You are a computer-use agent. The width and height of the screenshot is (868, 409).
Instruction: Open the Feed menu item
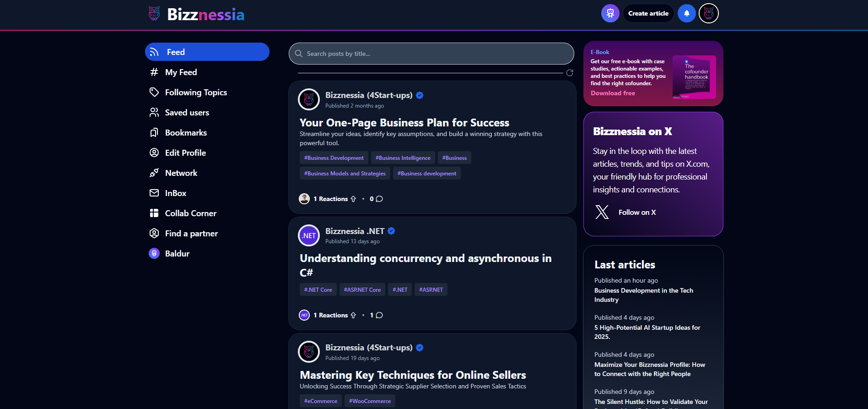[x=207, y=52]
